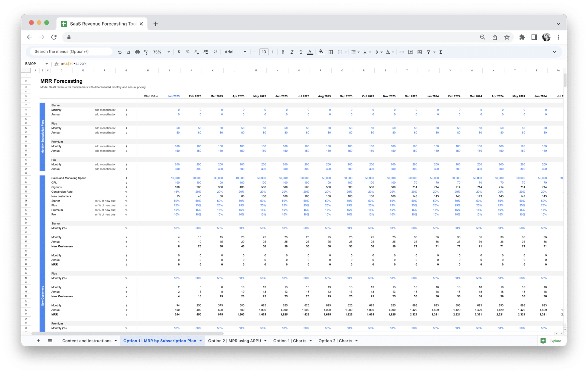This screenshot has height=374, width=588.
Task: Open the horizontal alignment dropdown
Action: [x=355, y=52]
